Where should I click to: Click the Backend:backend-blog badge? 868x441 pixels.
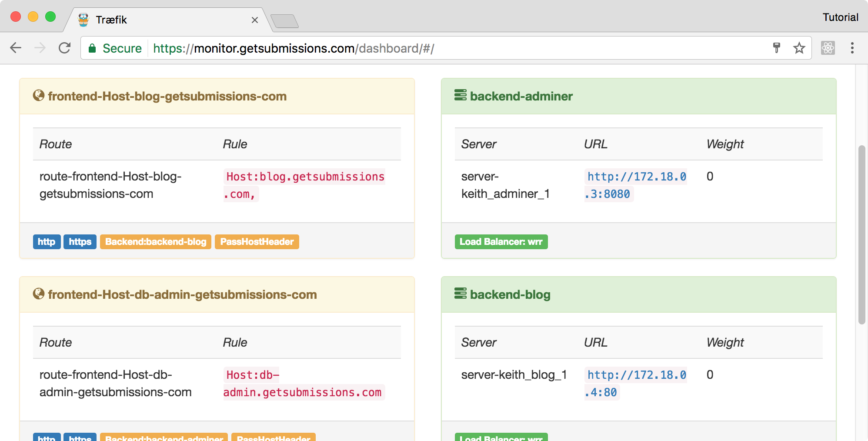point(156,242)
